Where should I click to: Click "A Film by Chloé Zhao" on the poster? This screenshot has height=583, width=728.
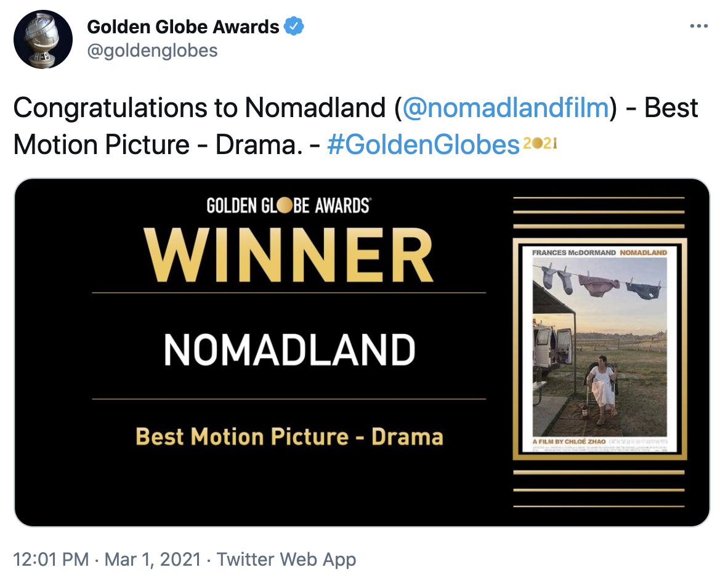coord(568,442)
